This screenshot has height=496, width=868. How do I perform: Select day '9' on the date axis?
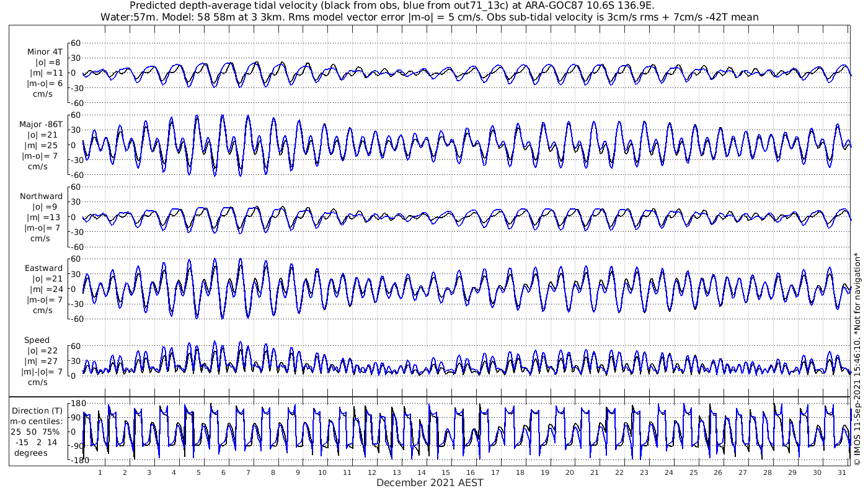pyautogui.click(x=298, y=472)
